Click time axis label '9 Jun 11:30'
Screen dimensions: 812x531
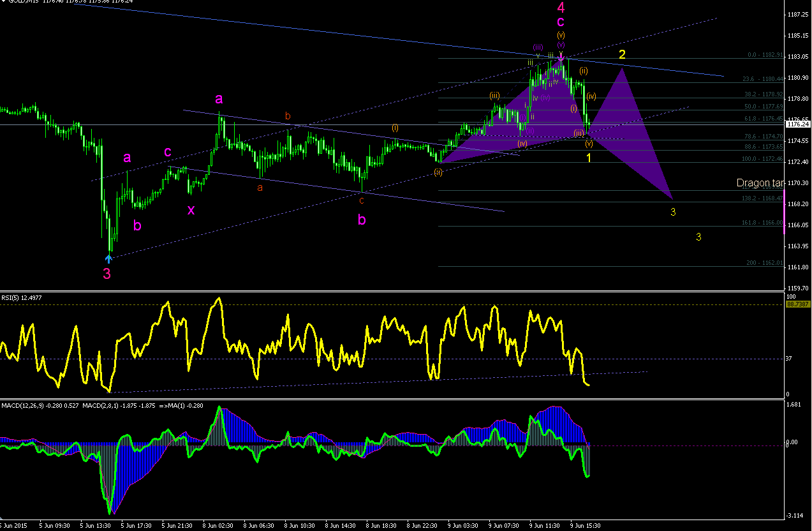coord(543,525)
